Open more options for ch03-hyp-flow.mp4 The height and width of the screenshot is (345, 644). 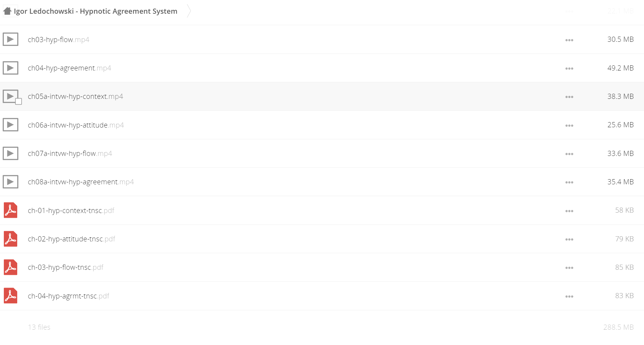click(569, 40)
